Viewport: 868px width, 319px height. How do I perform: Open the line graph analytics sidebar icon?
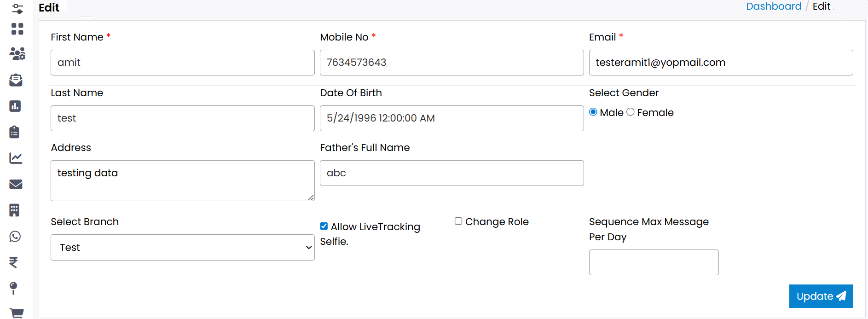click(x=16, y=158)
